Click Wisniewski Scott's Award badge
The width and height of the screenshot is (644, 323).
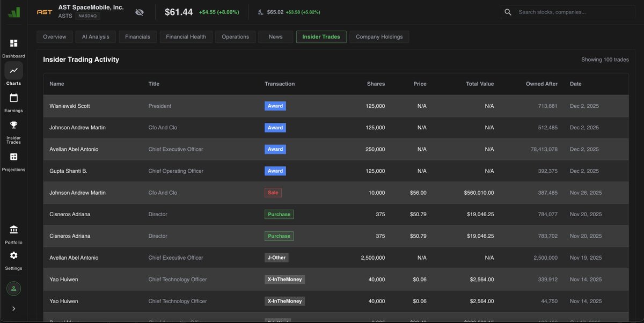click(275, 106)
